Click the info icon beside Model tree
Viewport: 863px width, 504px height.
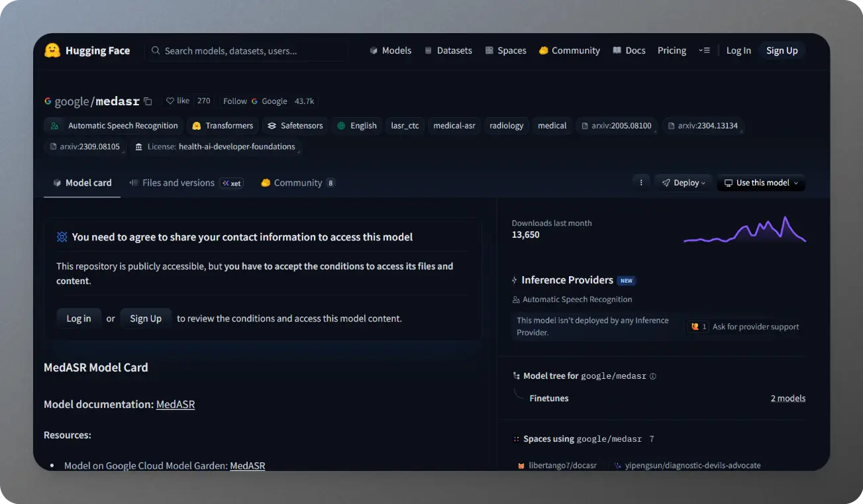click(653, 376)
